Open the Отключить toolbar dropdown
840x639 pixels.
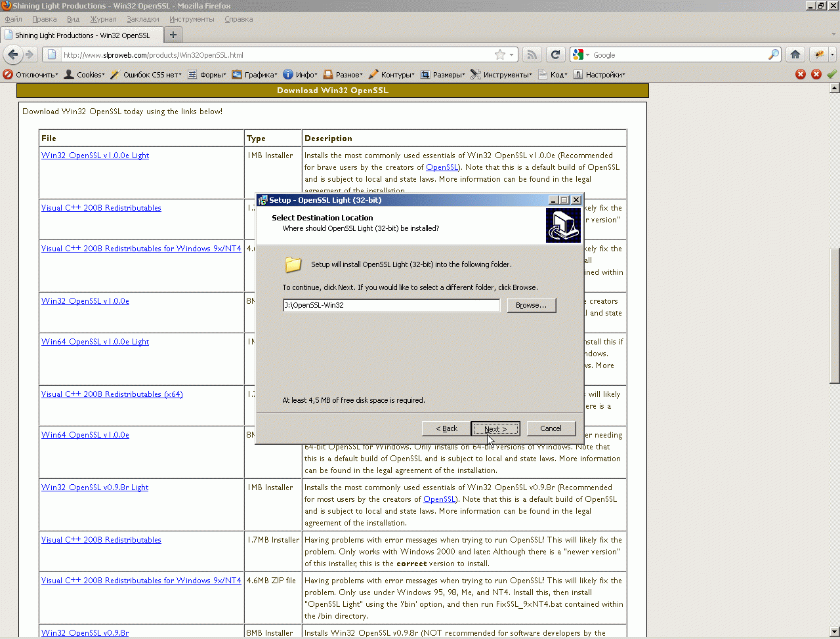pyautogui.click(x=30, y=75)
